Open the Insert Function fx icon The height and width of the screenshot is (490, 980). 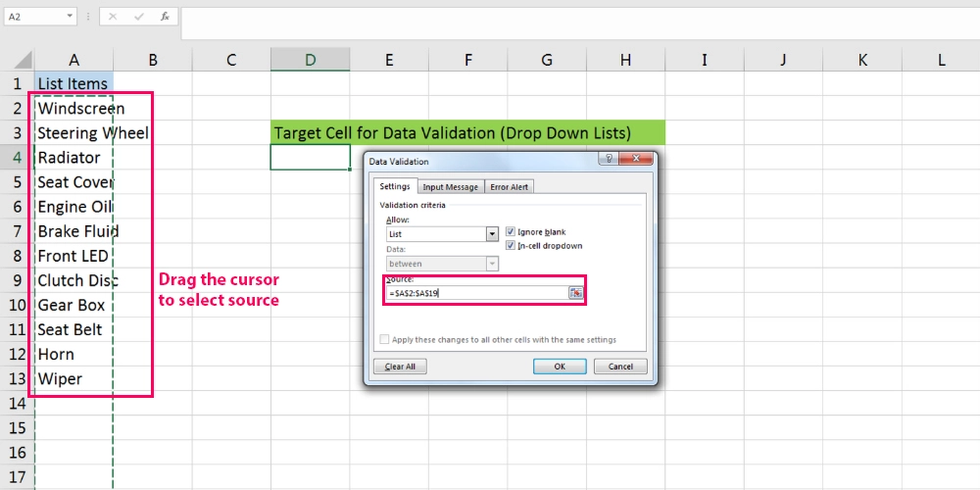(x=165, y=17)
